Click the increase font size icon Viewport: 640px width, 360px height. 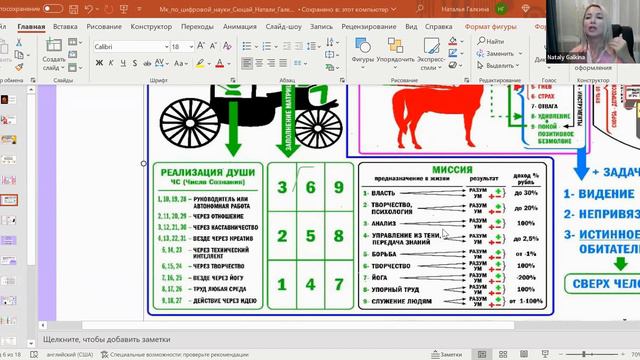[201, 46]
